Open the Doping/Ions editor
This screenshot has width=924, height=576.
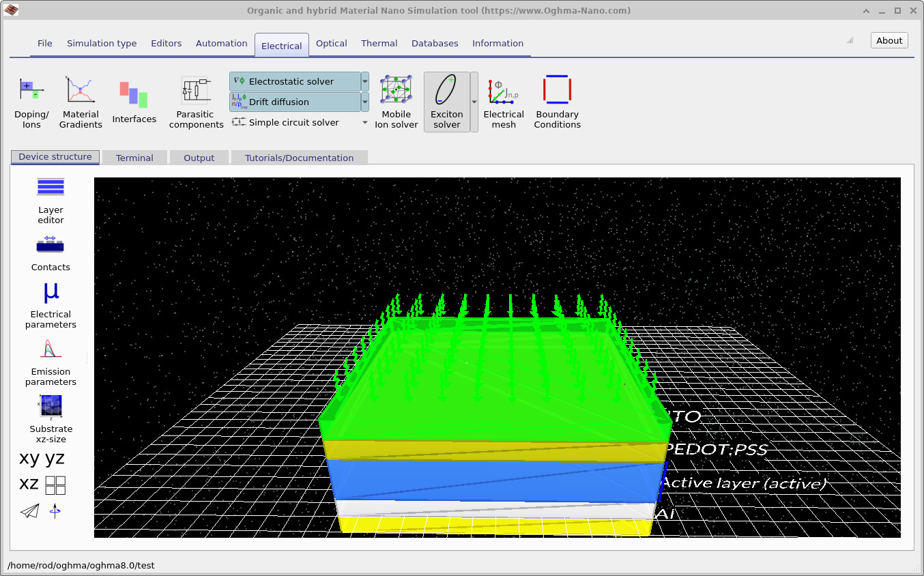[31, 99]
